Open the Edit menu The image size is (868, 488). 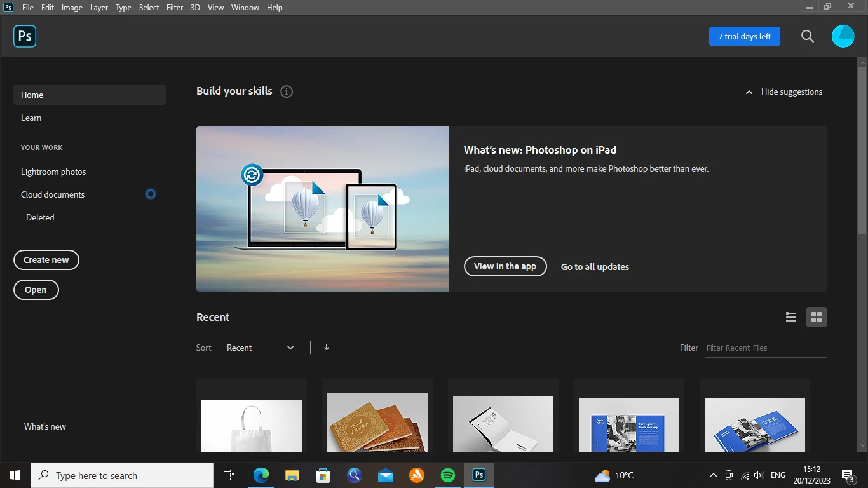[x=48, y=8]
